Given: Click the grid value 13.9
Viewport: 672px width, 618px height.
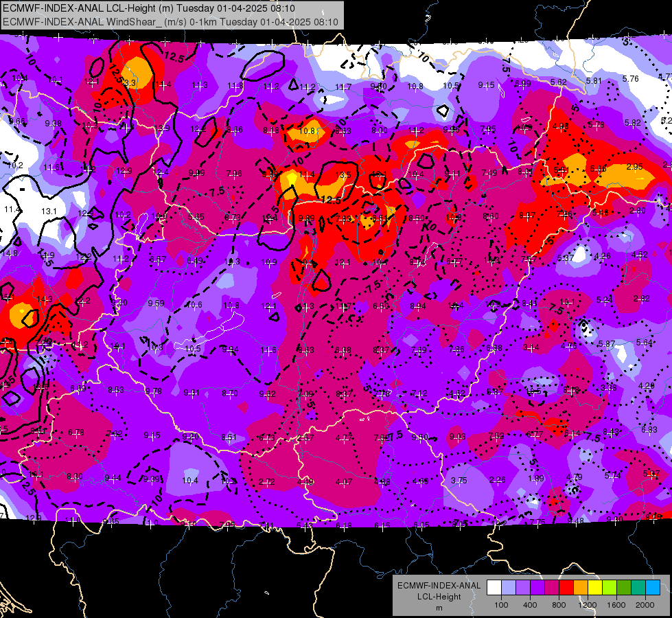Looking at the screenshot, I should [x=161, y=128].
